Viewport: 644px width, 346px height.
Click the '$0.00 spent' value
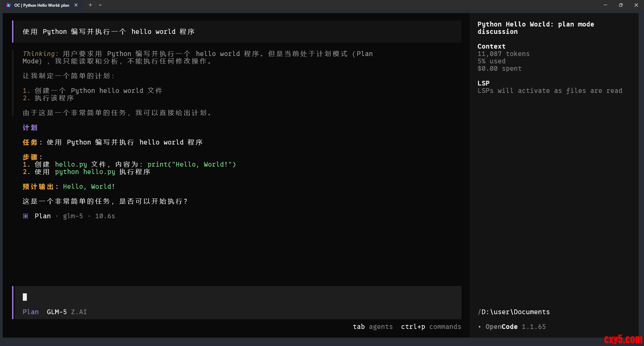tap(499, 68)
